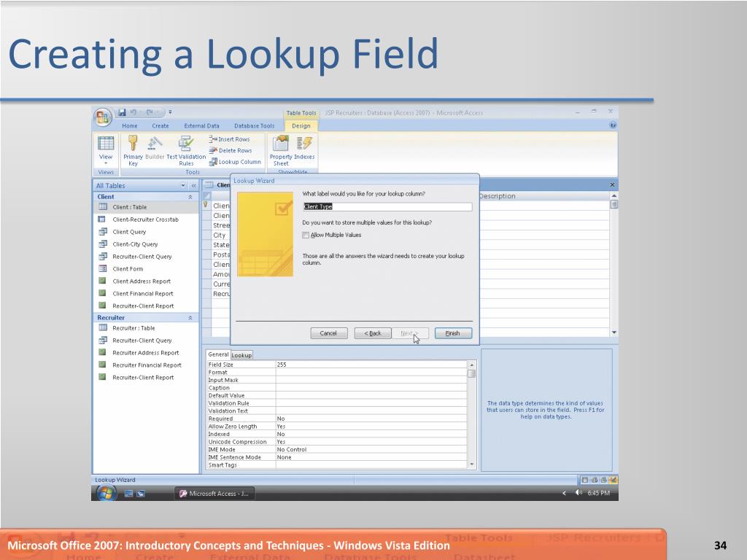Save using the Quick Access save icon
This screenshot has height=560, width=747.
(122, 112)
